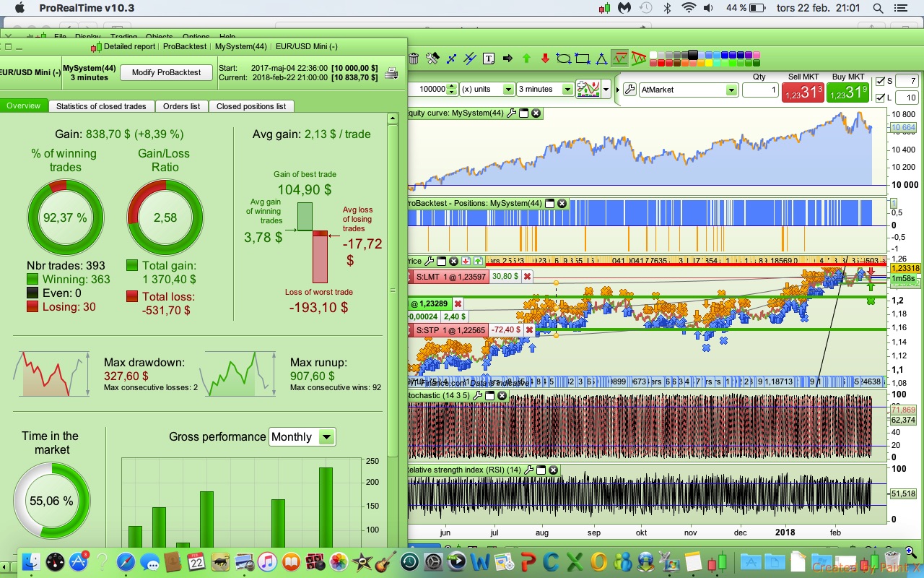Select the blue line drawing tool

[x=452, y=59]
